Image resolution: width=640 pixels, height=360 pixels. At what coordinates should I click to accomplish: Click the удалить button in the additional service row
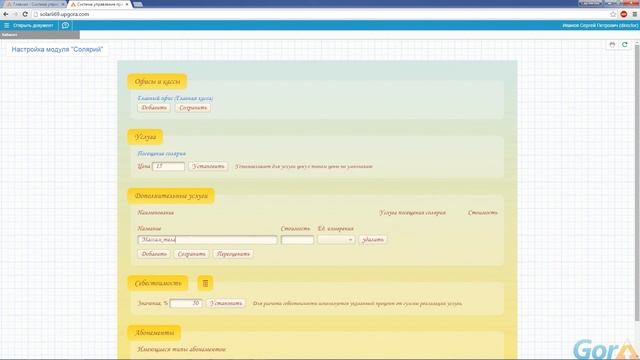pyautogui.click(x=373, y=240)
